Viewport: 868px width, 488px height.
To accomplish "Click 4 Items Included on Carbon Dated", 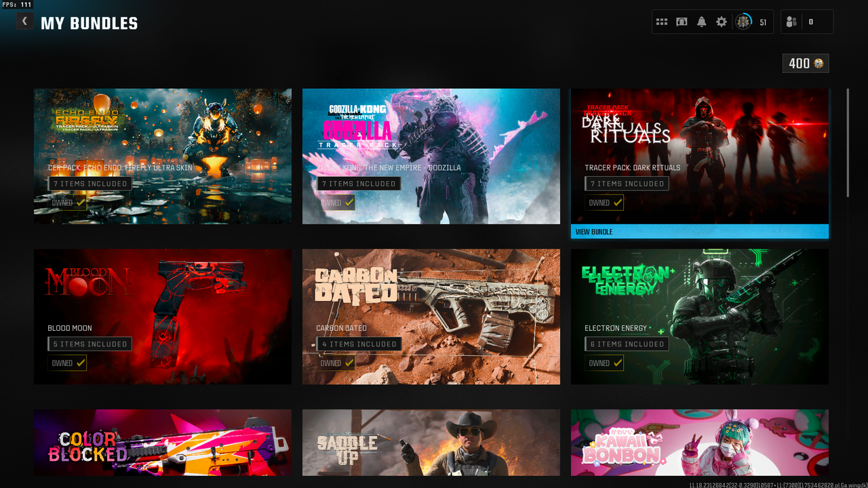I will coord(359,344).
